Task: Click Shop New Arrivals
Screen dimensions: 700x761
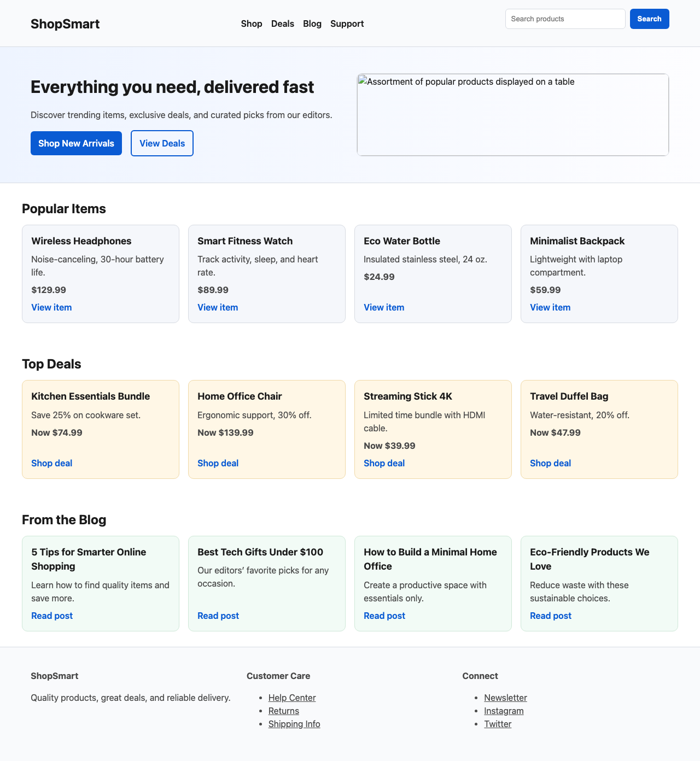Action: click(x=76, y=143)
